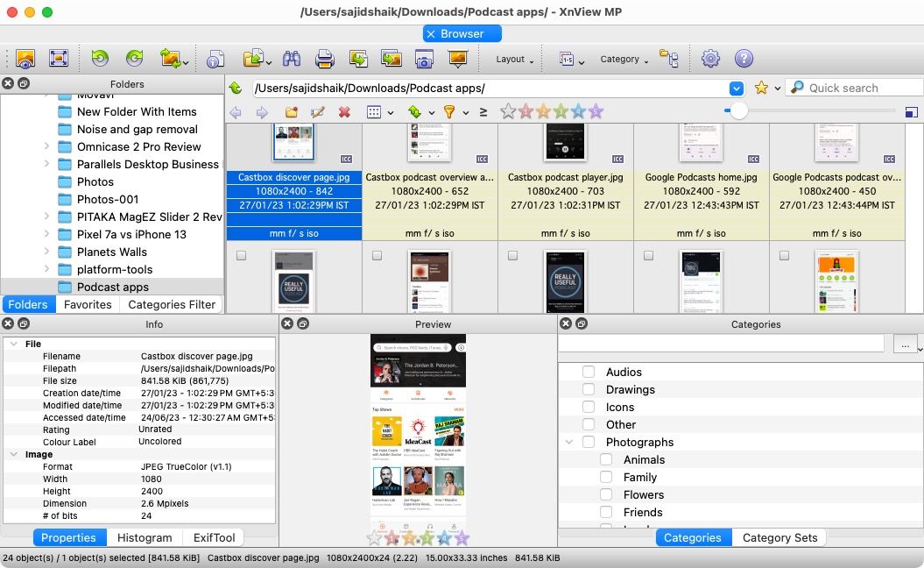Screen dimensions: 924x568
Task: Open the Search tool (binoculars icon)
Action: coord(293,59)
